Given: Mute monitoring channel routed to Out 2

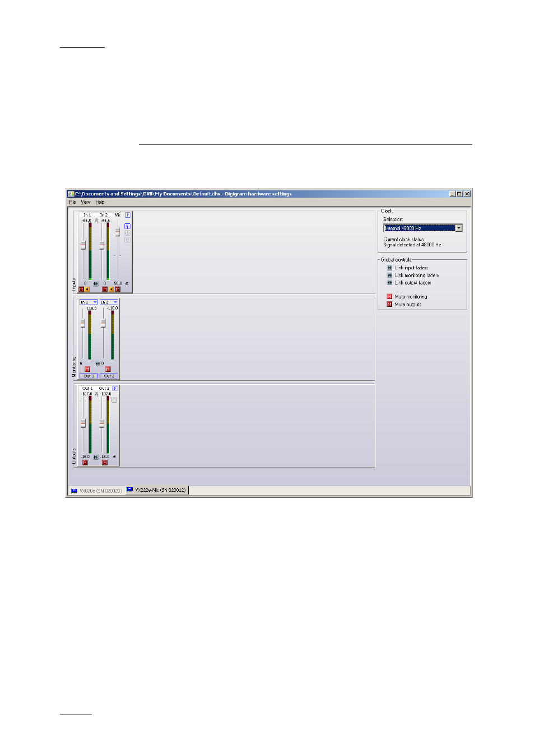Looking at the screenshot, I should (108, 369).
